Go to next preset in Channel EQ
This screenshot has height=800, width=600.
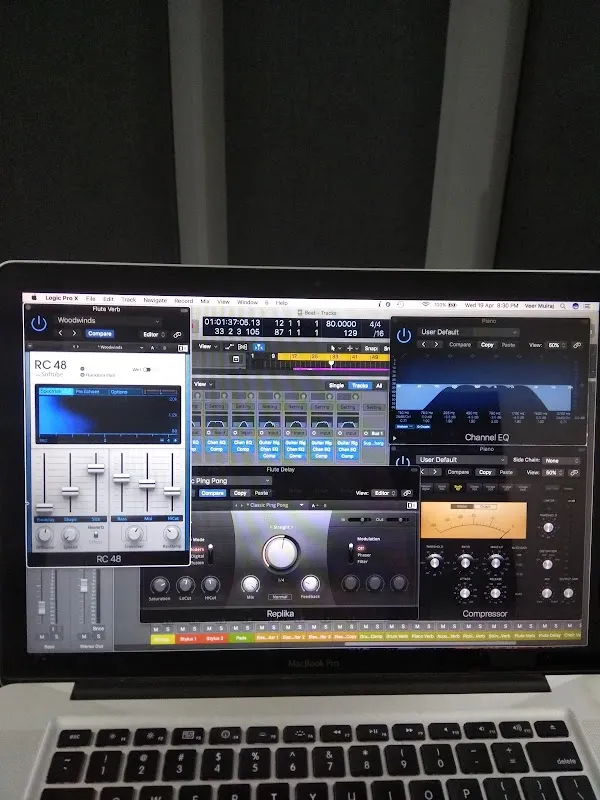(x=436, y=344)
